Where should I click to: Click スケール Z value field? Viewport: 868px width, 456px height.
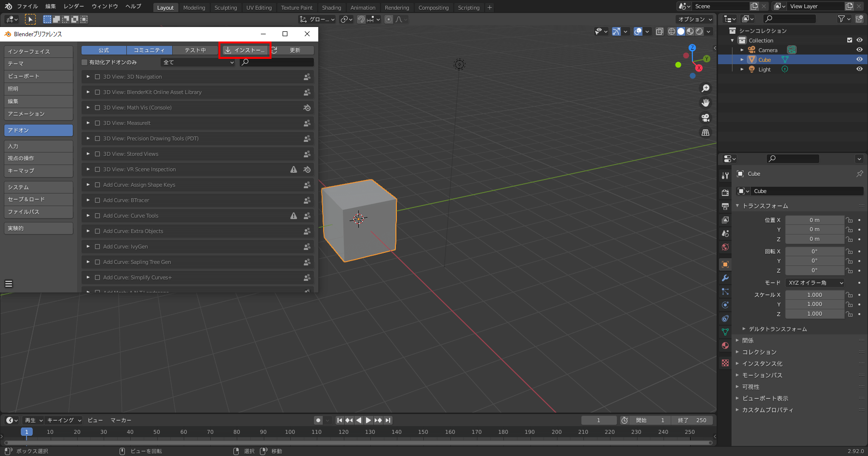pos(814,314)
